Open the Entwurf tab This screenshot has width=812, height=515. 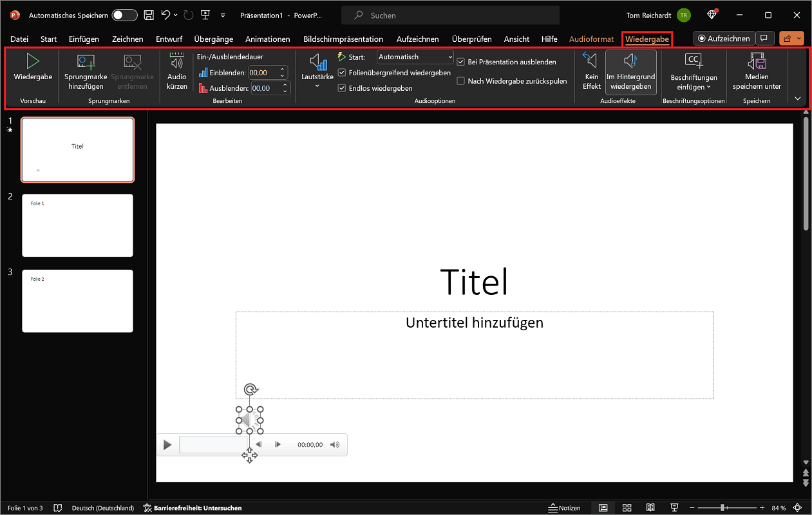[x=169, y=39]
